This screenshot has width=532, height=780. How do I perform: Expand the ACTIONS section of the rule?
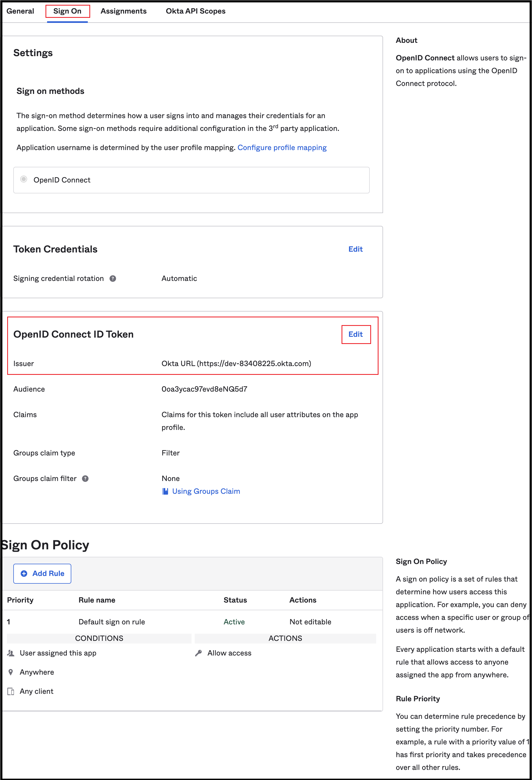(x=285, y=638)
